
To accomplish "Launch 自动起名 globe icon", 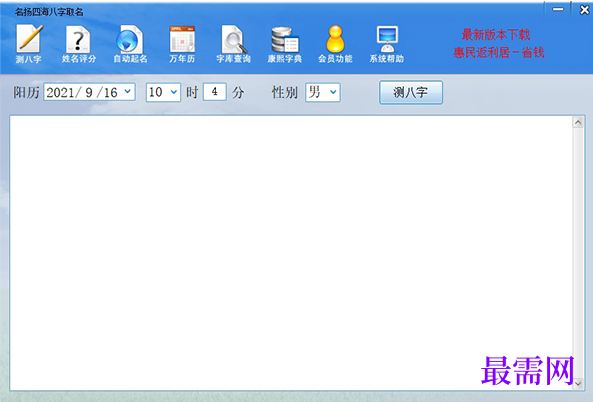I will click(x=130, y=43).
